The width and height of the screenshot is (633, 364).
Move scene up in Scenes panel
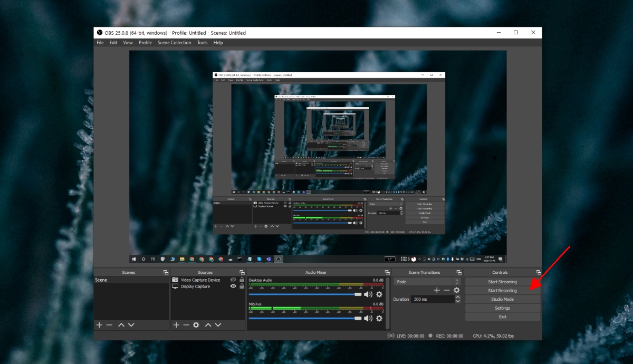tap(121, 325)
